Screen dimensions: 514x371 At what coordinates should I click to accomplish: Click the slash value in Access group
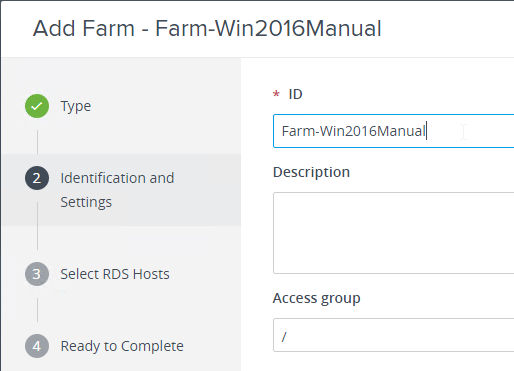coord(284,337)
